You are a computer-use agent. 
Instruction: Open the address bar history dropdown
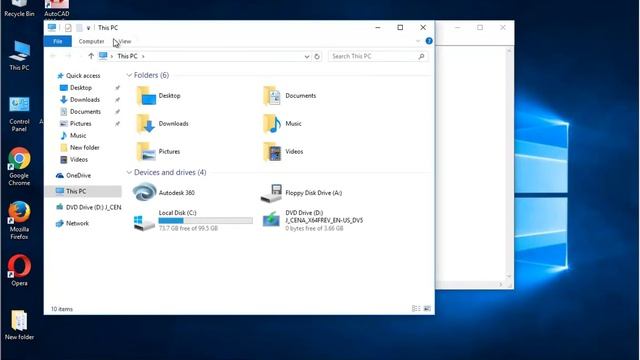tap(307, 56)
